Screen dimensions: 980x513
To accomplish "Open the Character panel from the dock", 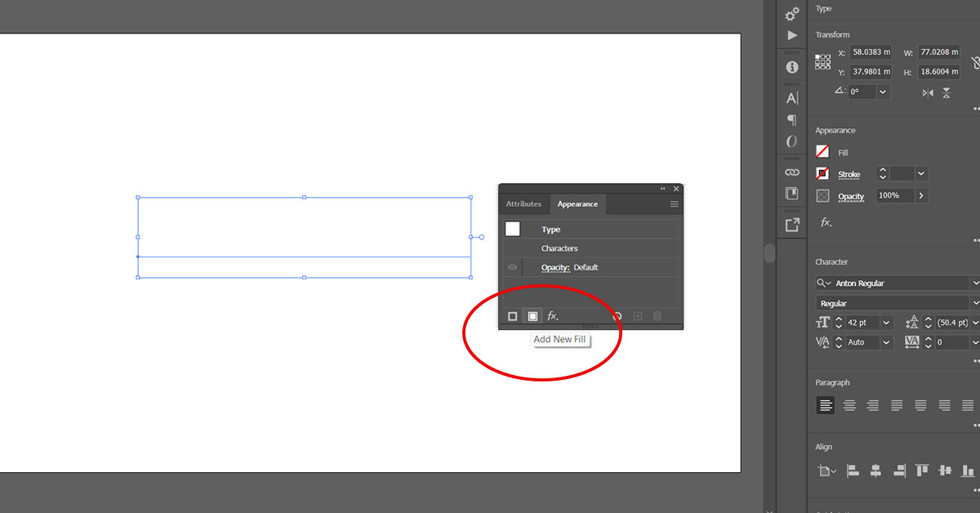I will (x=791, y=98).
